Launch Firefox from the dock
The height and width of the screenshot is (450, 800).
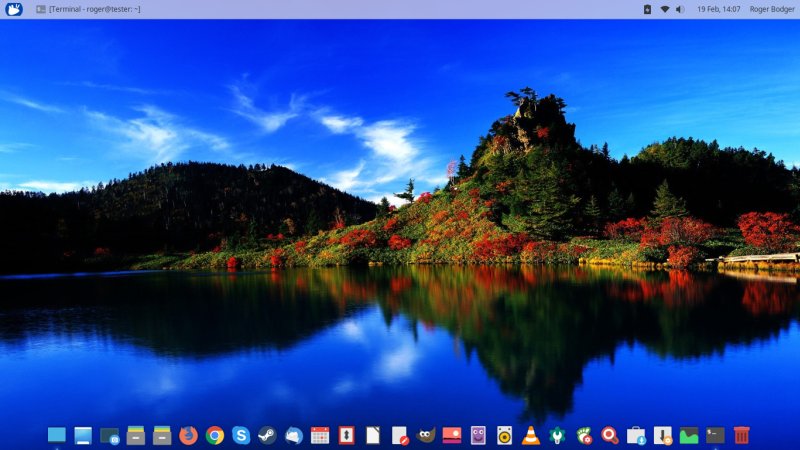188,436
